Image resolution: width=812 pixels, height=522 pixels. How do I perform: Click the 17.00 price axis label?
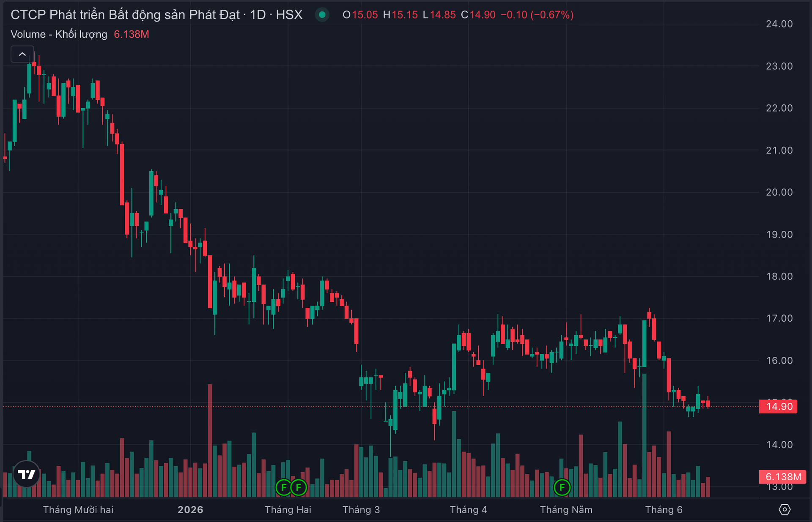(779, 318)
